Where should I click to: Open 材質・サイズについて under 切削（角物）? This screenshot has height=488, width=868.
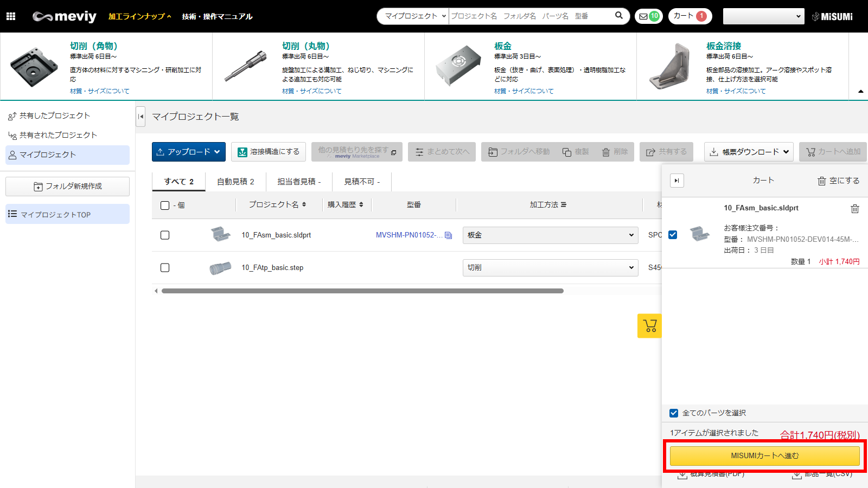[100, 91]
